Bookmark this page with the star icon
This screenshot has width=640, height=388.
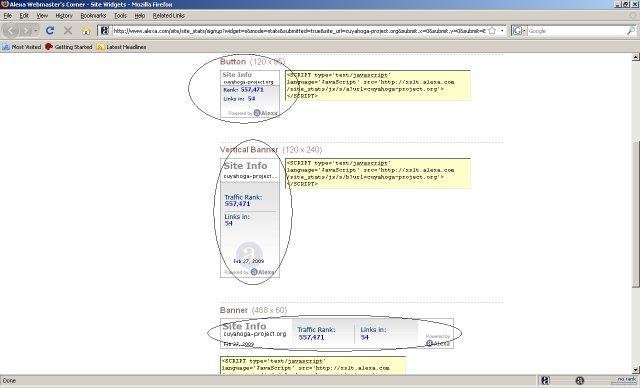[492, 31]
